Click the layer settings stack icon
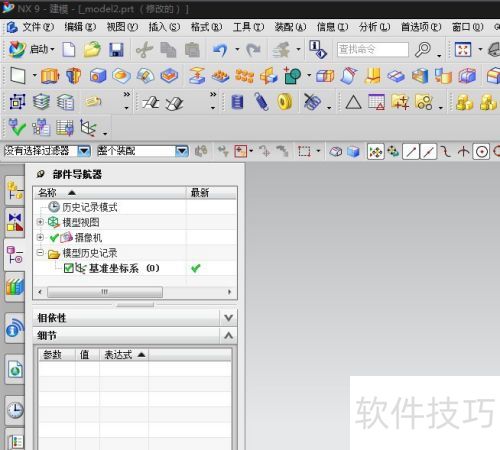The width and height of the screenshot is (500, 450). (41, 102)
